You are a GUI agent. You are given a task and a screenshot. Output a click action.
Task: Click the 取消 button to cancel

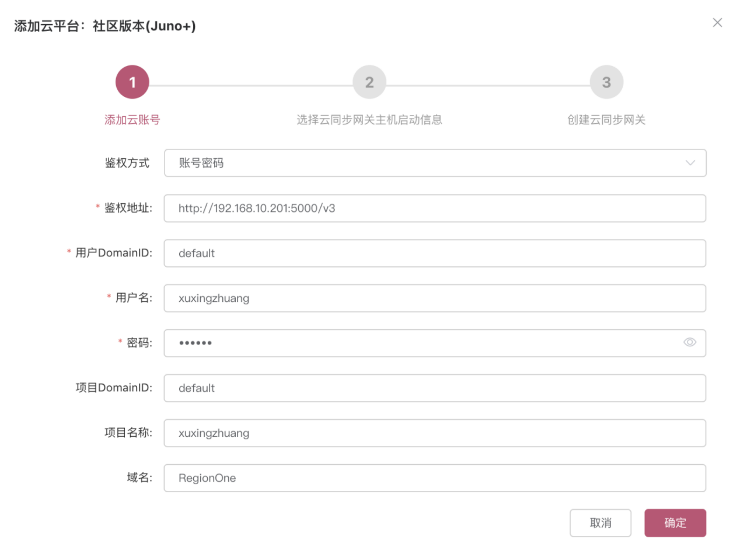click(x=600, y=523)
